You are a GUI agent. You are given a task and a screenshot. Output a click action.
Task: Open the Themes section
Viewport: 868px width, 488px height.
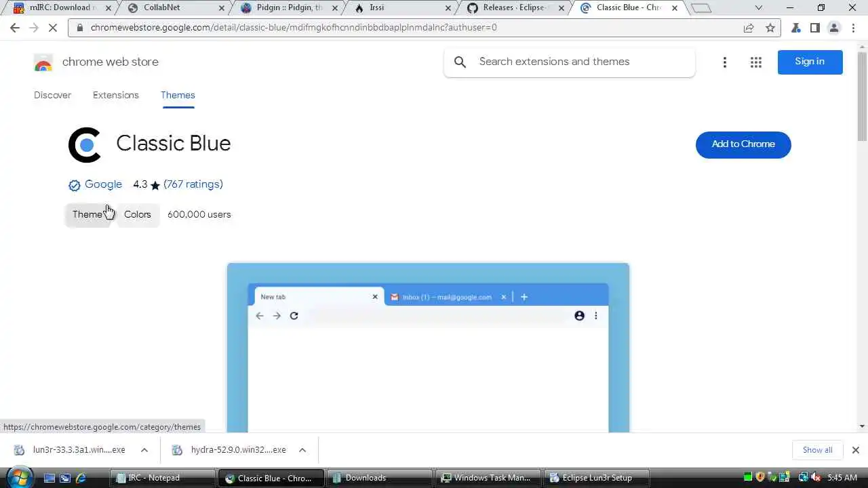[178, 95]
